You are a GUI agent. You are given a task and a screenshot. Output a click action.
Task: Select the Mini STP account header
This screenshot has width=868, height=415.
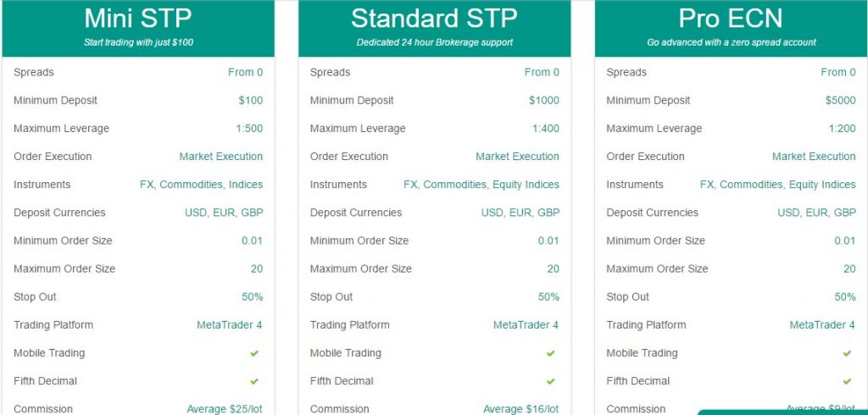(x=138, y=28)
